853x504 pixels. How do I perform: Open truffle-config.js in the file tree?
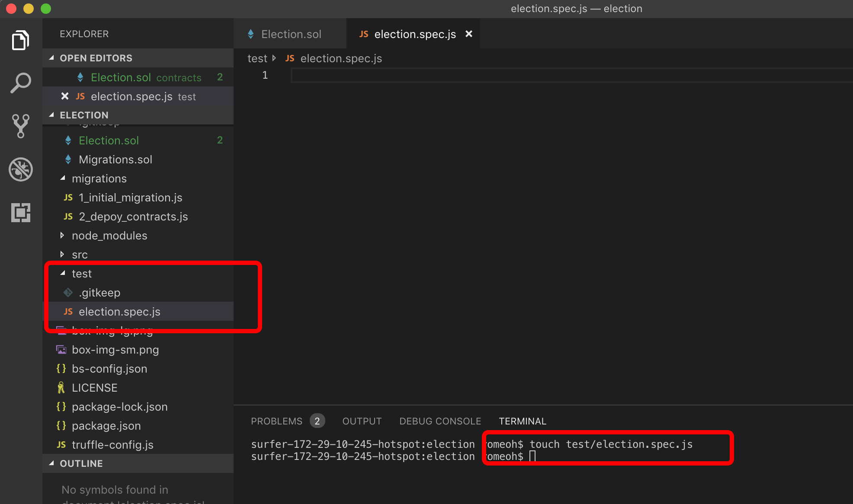tap(112, 445)
